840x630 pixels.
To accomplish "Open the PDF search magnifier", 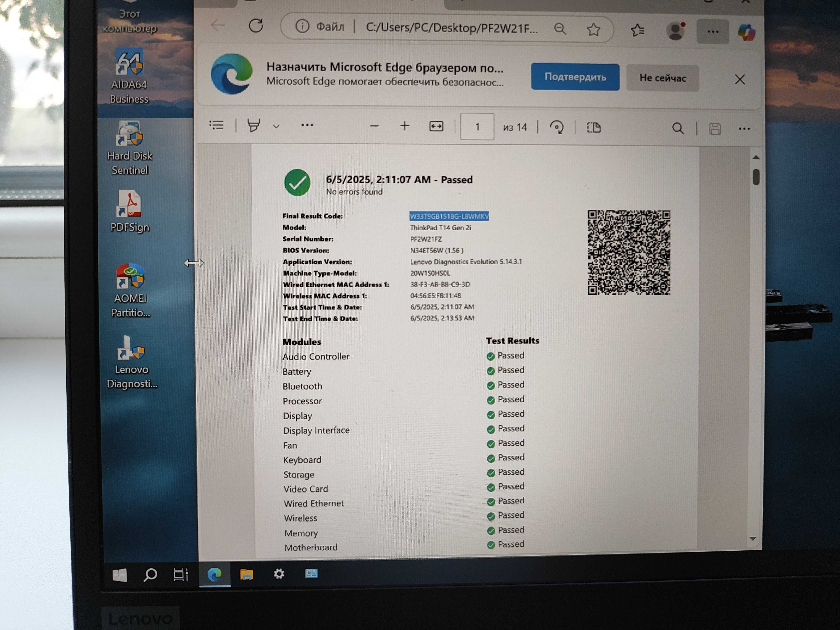I will (x=678, y=128).
